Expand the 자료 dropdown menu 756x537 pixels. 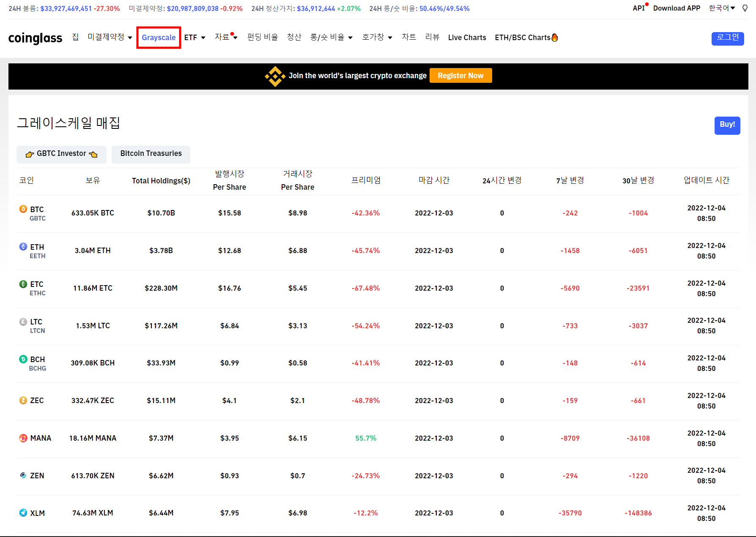pos(226,37)
